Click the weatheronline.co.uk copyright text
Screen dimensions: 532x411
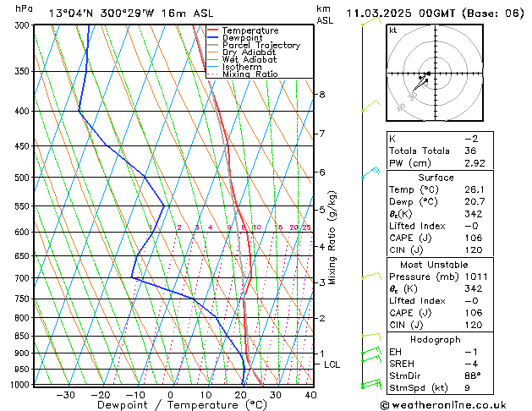coord(444,405)
